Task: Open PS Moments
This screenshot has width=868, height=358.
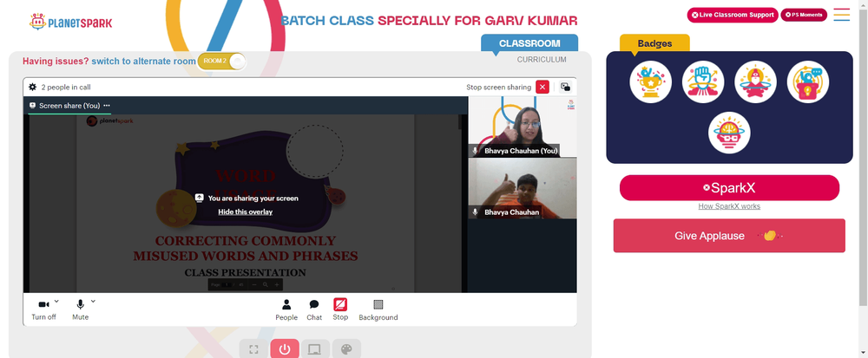Action: [x=804, y=15]
